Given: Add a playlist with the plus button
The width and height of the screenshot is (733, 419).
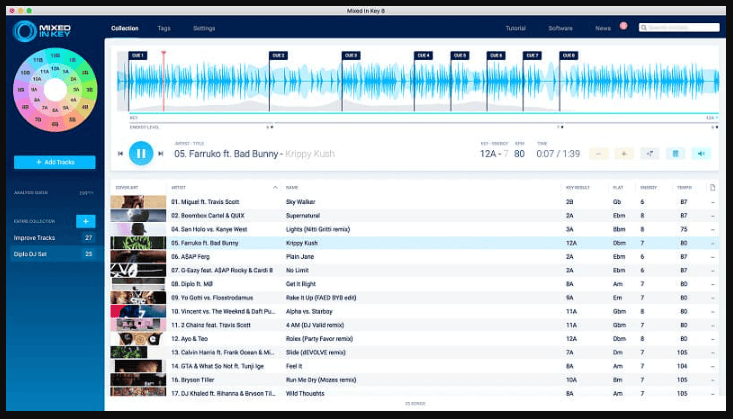Looking at the screenshot, I should click(86, 221).
